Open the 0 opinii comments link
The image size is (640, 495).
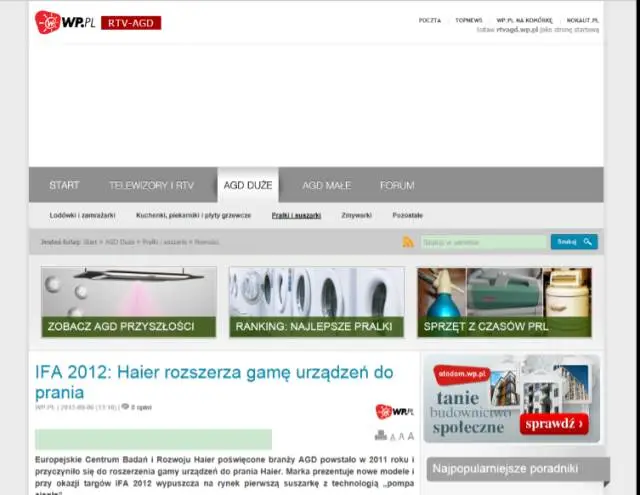[x=141, y=407]
